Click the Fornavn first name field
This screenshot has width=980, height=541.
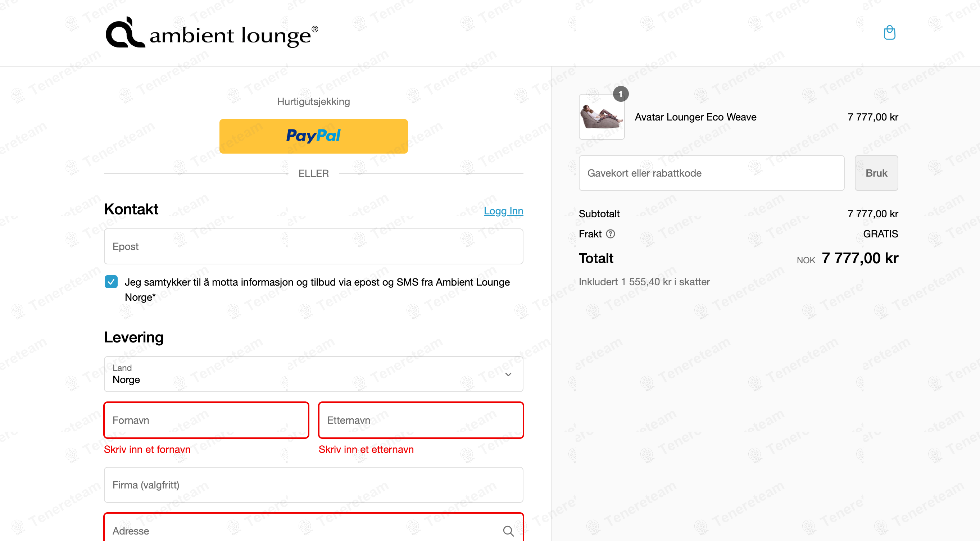point(206,420)
